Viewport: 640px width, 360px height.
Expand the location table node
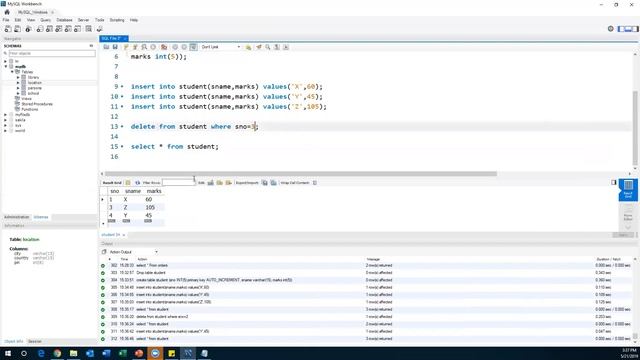pos(18,82)
